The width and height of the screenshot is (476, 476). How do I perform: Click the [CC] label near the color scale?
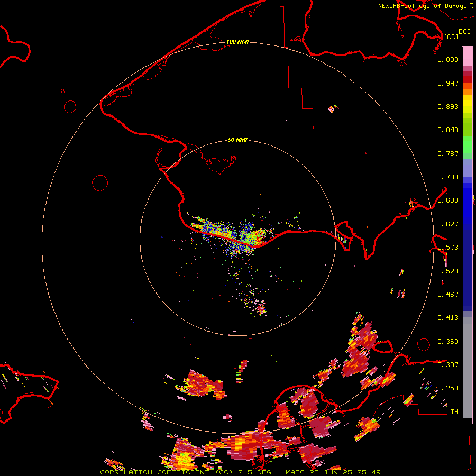click(x=451, y=36)
